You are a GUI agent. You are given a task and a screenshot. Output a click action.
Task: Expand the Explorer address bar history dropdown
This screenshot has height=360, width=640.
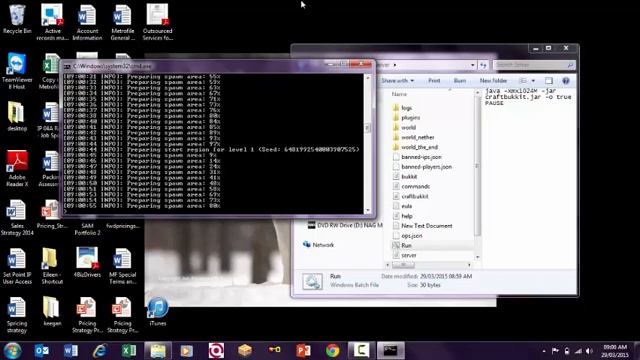[x=472, y=65]
